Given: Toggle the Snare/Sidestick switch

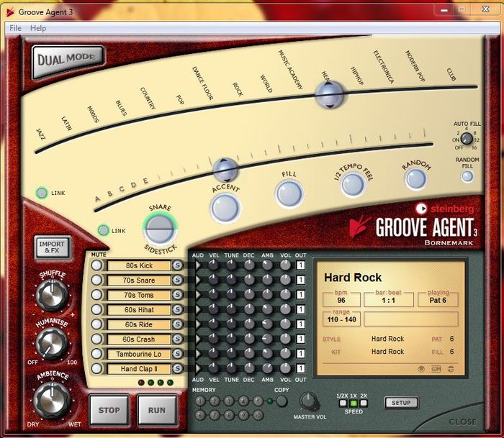Looking at the screenshot, I should [160, 229].
